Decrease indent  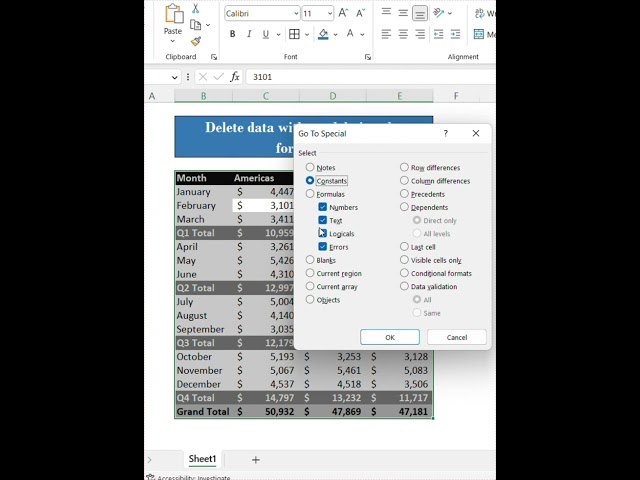pyautogui.click(x=439, y=34)
